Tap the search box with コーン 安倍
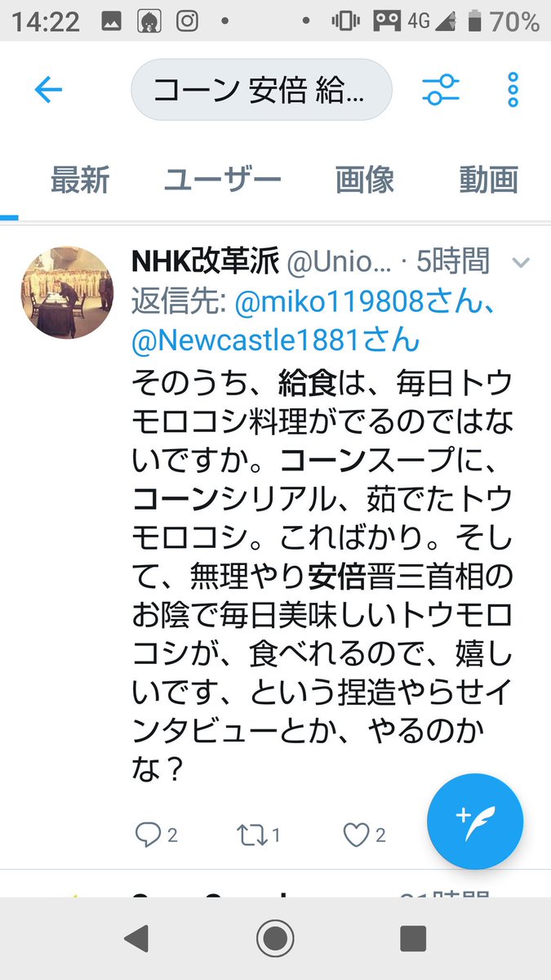This screenshot has height=980, width=551. click(x=261, y=90)
